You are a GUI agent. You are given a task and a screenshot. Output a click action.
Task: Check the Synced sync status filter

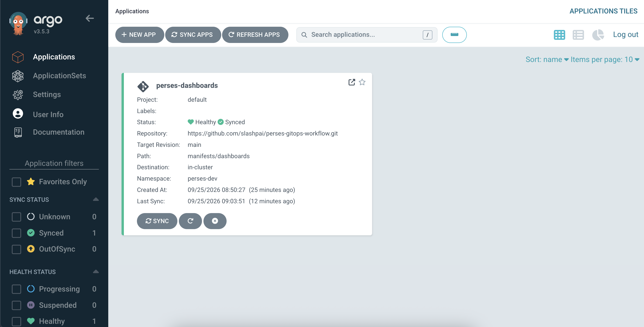[16, 233]
